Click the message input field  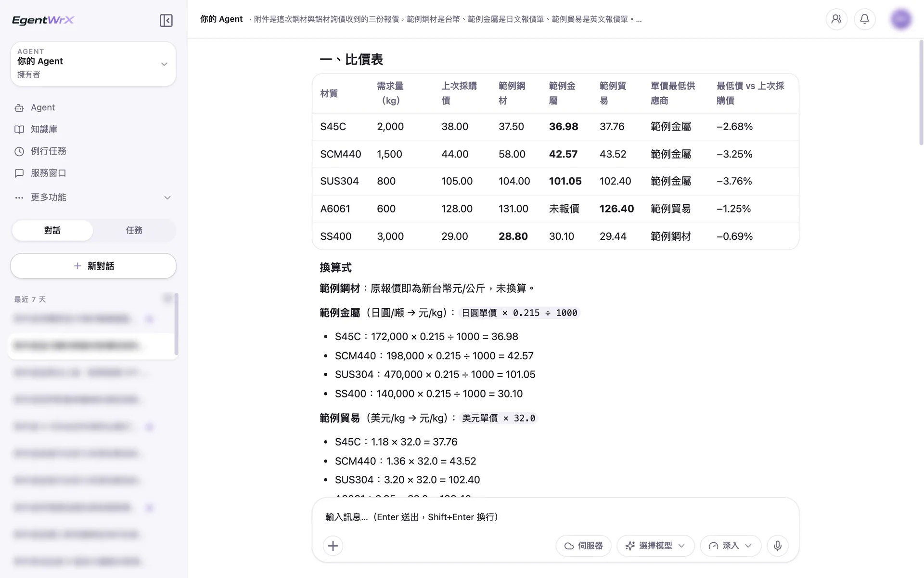[x=555, y=517]
